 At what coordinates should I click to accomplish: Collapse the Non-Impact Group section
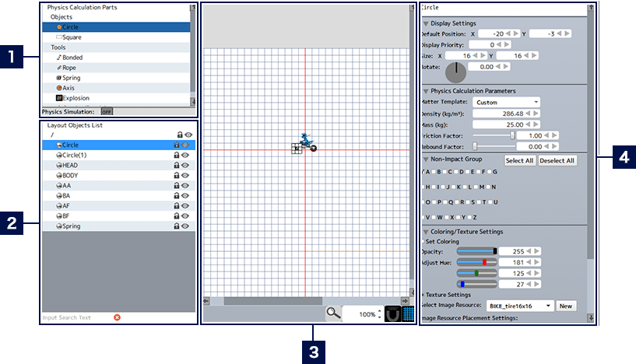click(x=426, y=159)
